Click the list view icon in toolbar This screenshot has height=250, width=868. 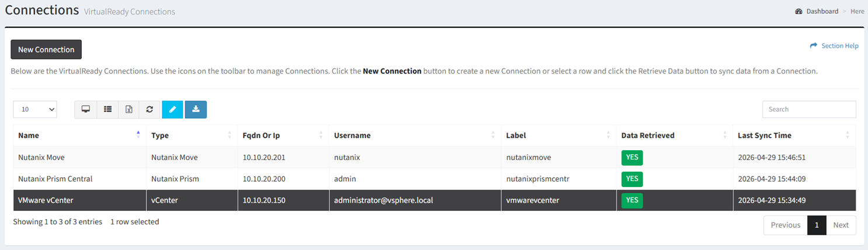(x=107, y=109)
